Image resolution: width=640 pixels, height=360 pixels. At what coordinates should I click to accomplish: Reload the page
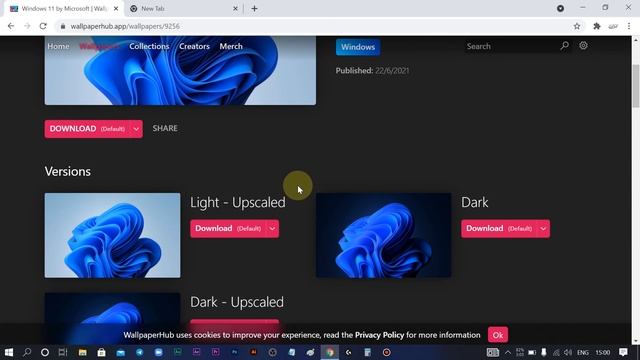pyautogui.click(x=43, y=26)
